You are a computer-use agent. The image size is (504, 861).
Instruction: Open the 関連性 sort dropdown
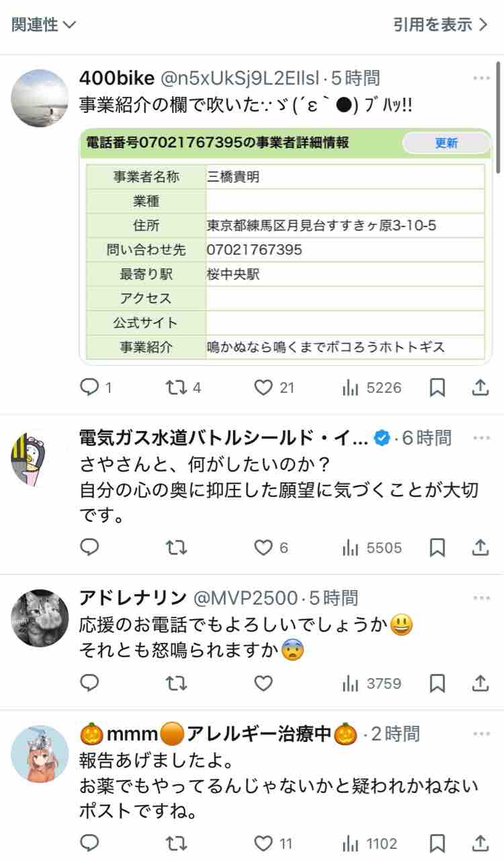(x=44, y=25)
